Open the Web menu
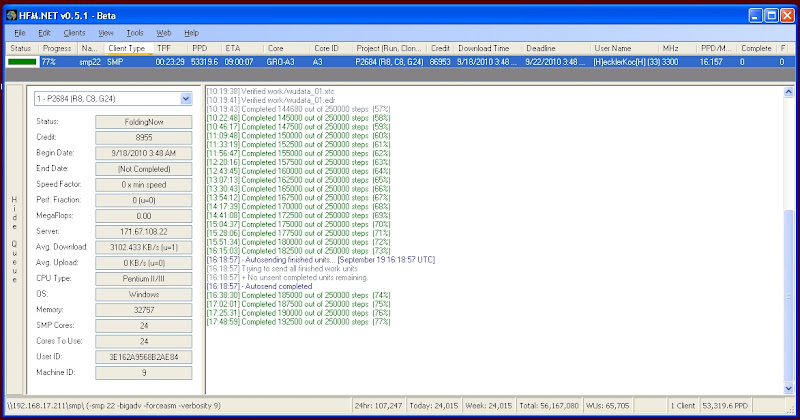The image size is (800, 420). [163, 33]
